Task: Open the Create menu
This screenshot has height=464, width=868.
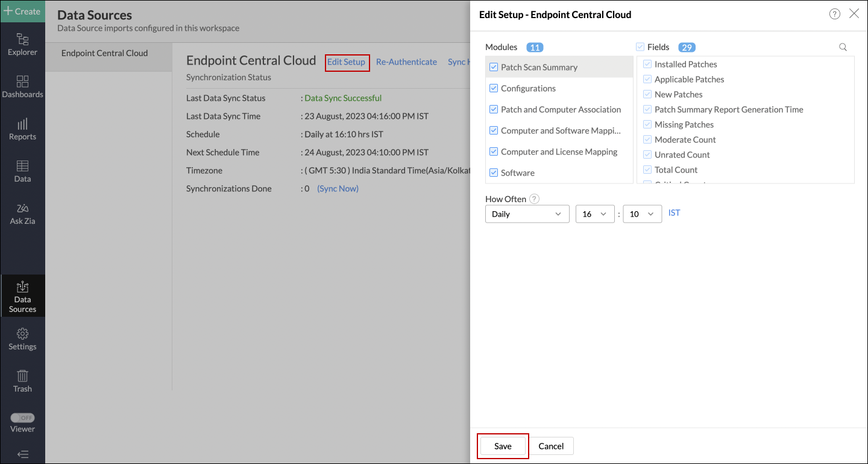Action: click(23, 11)
